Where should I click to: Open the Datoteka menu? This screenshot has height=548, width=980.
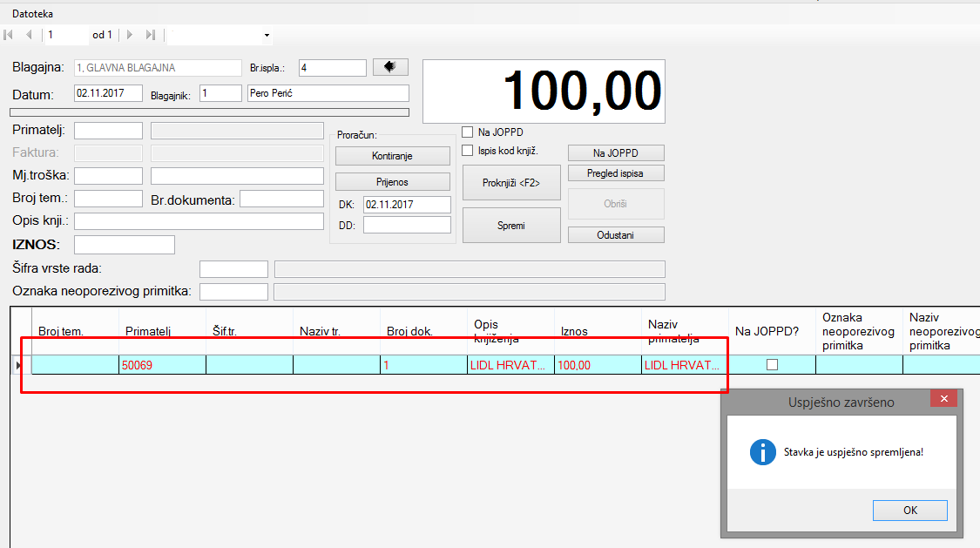(x=33, y=14)
